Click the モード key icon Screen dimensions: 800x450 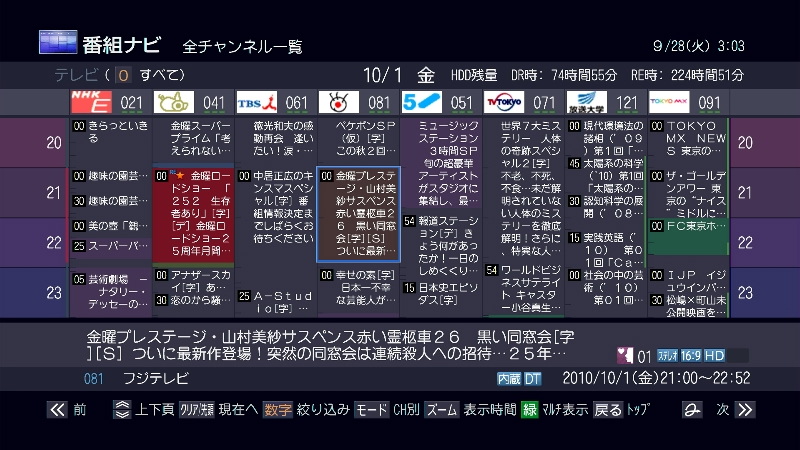371,410
